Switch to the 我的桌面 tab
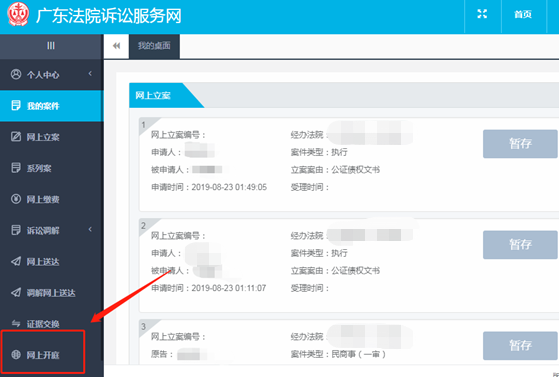 coord(154,46)
